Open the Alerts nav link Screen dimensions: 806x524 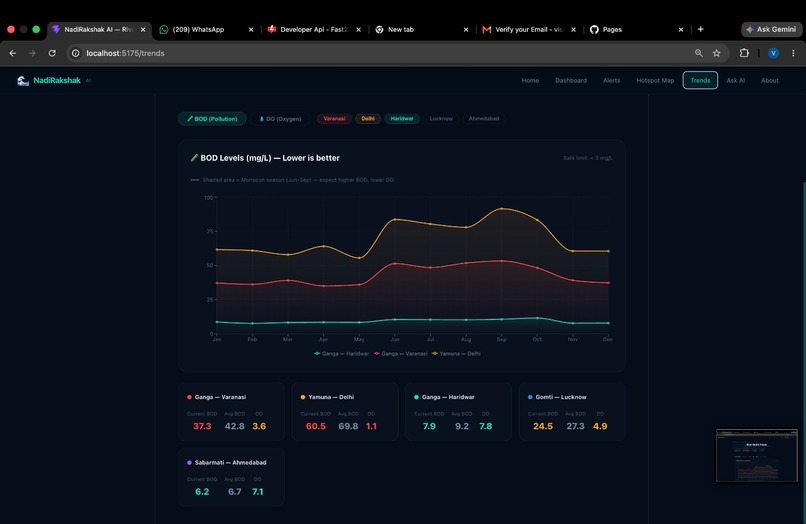click(611, 81)
